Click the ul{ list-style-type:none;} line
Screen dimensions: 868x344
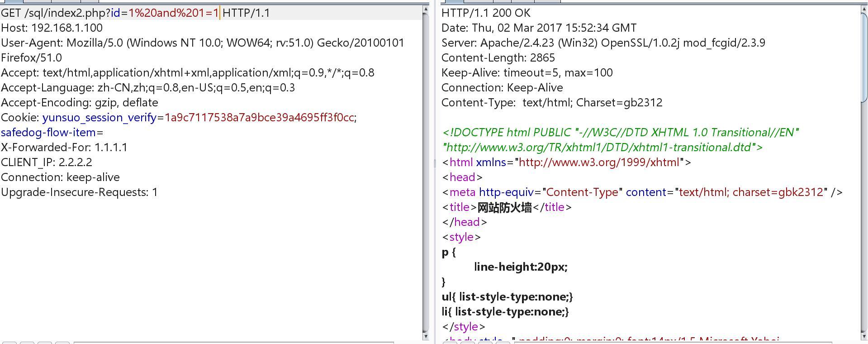(x=508, y=296)
